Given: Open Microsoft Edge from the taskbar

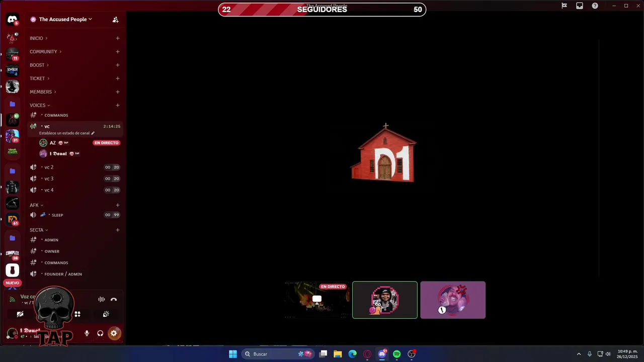Looking at the screenshot, I should coord(352,354).
